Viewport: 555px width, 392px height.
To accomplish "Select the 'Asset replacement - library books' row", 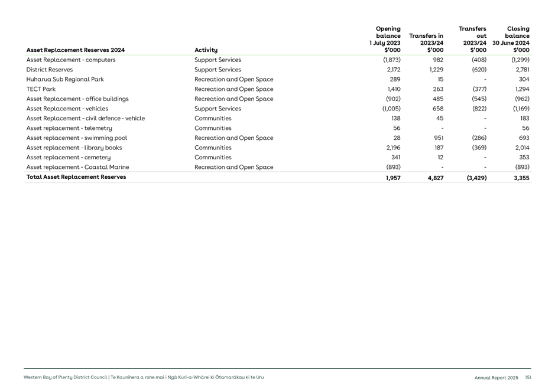I will [74, 148].
